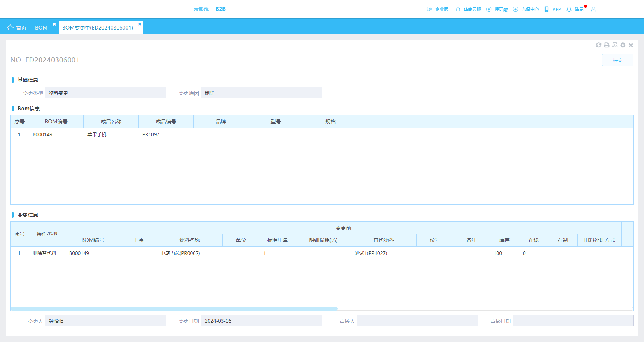Image resolution: width=644 pixels, height=342 pixels.
Task: Open the hierarchy structure icon
Action: (615, 45)
